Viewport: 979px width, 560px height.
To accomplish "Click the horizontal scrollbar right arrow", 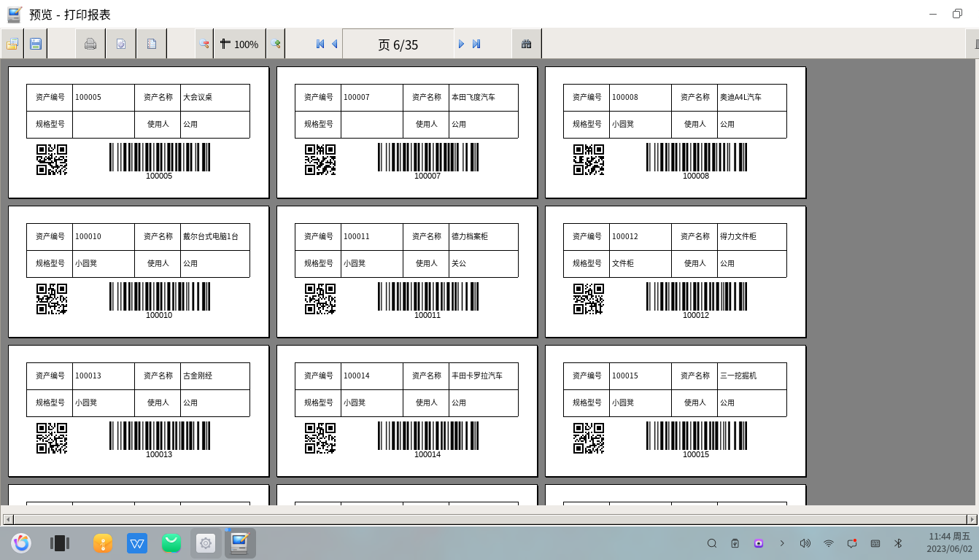I will [x=972, y=519].
